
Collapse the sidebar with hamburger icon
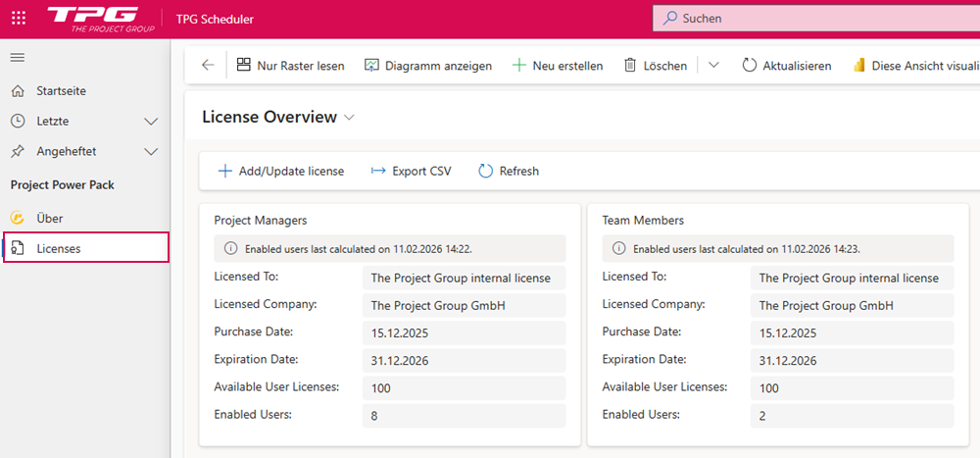[18, 58]
